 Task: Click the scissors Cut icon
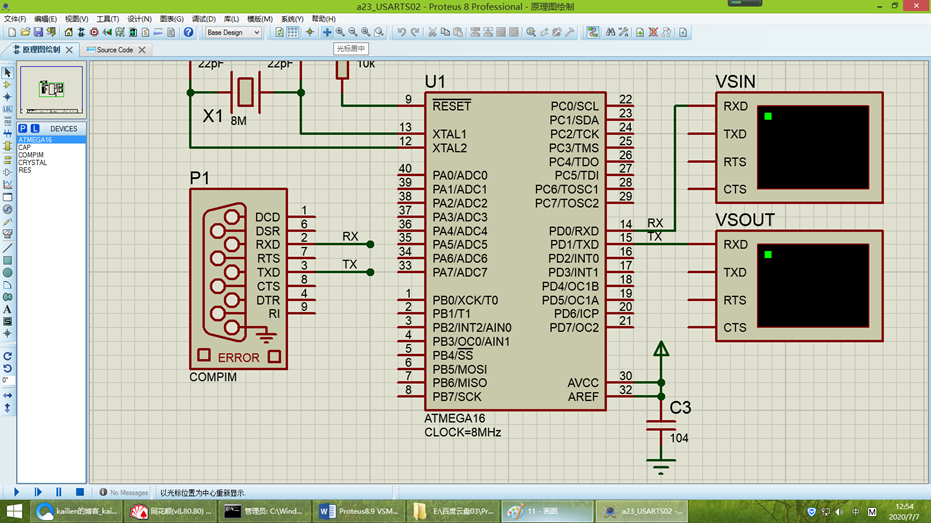point(432,32)
